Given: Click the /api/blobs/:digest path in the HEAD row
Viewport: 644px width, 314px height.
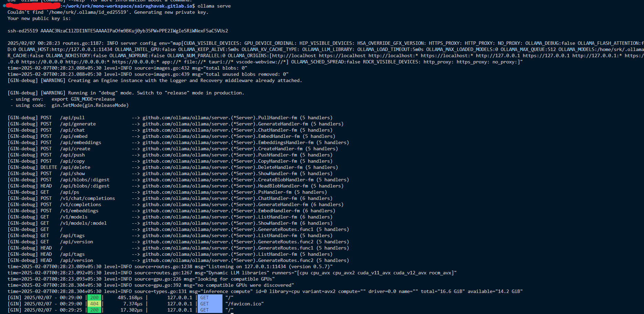Looking at the screenshot, I should [x=85, y=186].
